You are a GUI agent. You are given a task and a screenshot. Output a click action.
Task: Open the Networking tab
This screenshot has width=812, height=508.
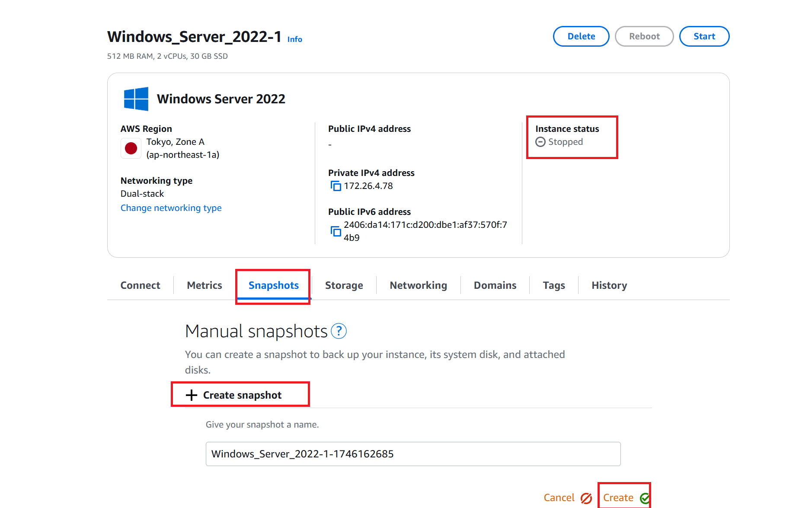pyautogui.click(x=419, y=285)
